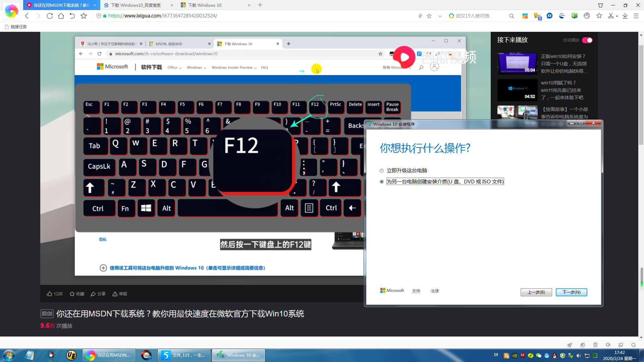Switch to 文件_115 taskbar window
This screenshot has height=362, width=644.
184,355
